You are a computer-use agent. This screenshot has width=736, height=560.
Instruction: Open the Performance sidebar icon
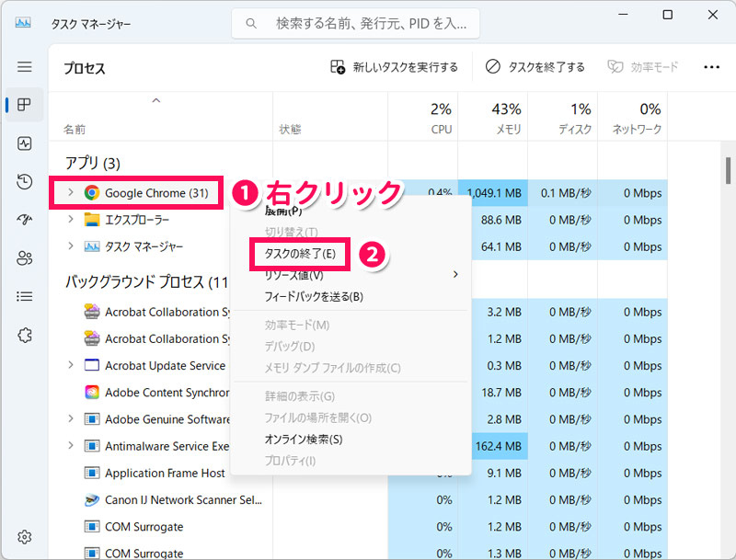tap(25, 143)
